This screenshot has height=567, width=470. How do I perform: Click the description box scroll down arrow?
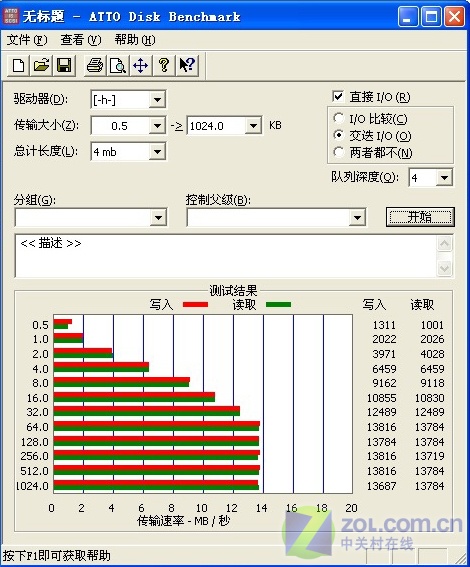(x=444, y=268)
